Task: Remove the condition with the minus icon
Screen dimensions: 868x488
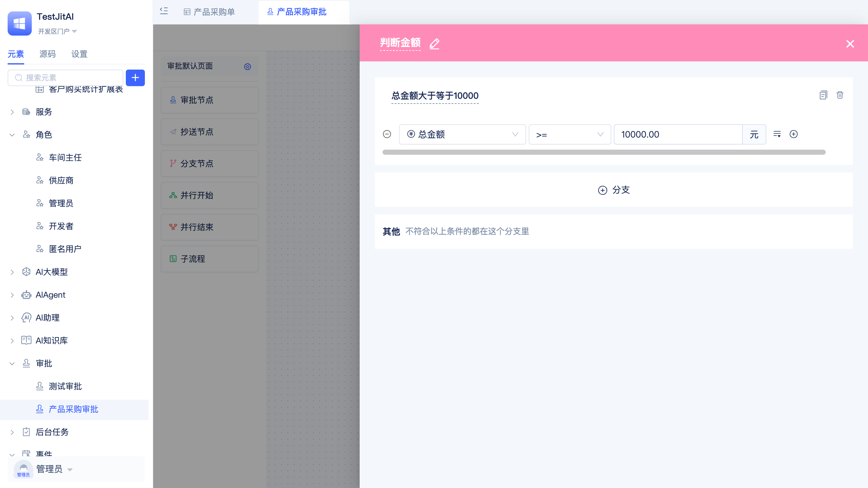Action: 387,134
